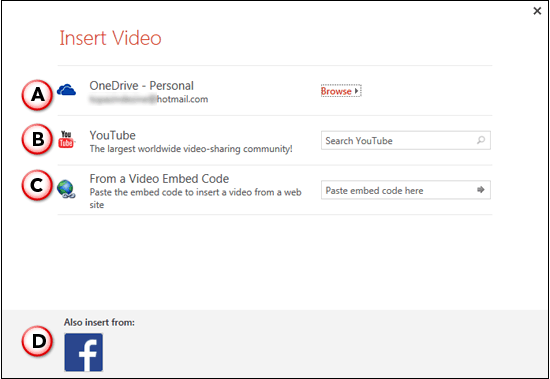Click the Also insert from label
Viewport: 550px width, 379px height.
(x=99, y=322)
